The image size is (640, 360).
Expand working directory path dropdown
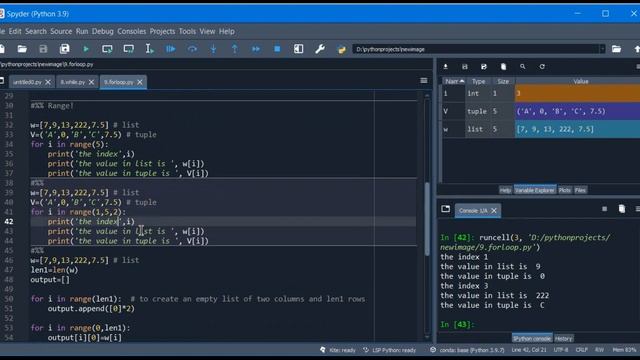pyautogui.click(x=602, y=49)
